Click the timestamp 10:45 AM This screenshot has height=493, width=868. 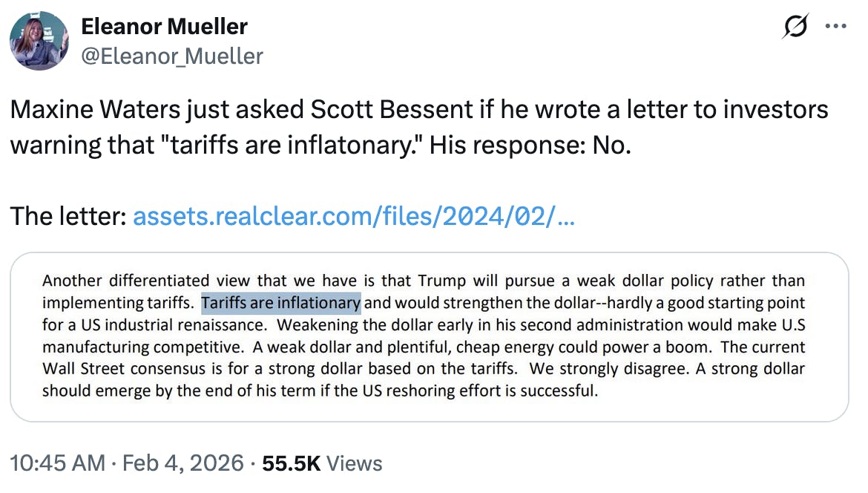(57, 463)
